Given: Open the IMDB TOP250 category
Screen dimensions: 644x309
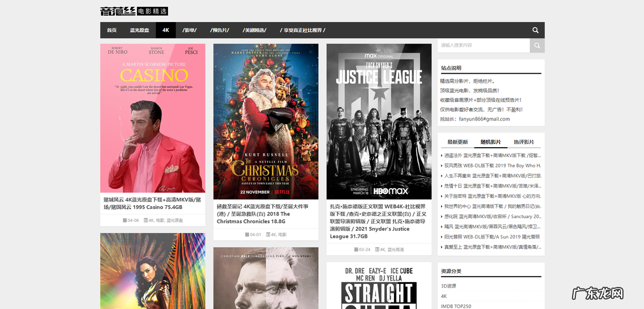Looking at the screenshot, I should click(456, 306).
